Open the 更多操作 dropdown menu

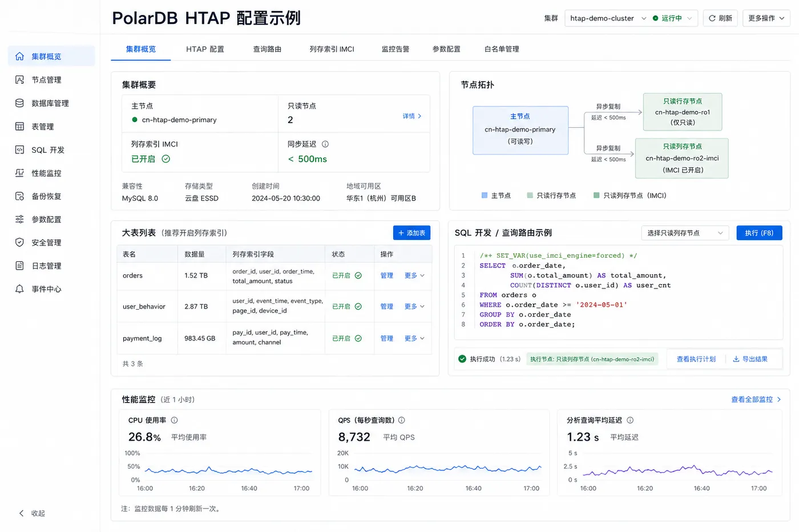click(766, 18)
